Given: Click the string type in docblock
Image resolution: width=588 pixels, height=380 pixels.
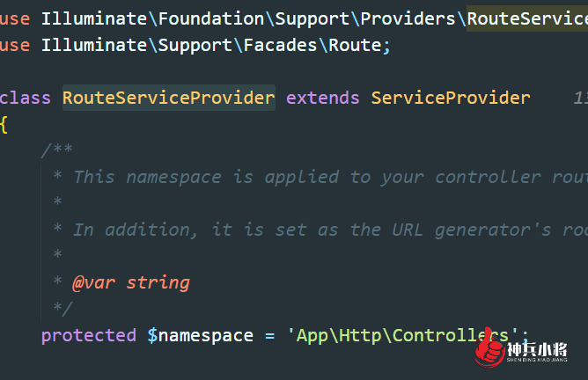Looking at the screenshot, I should pos(158,282).
